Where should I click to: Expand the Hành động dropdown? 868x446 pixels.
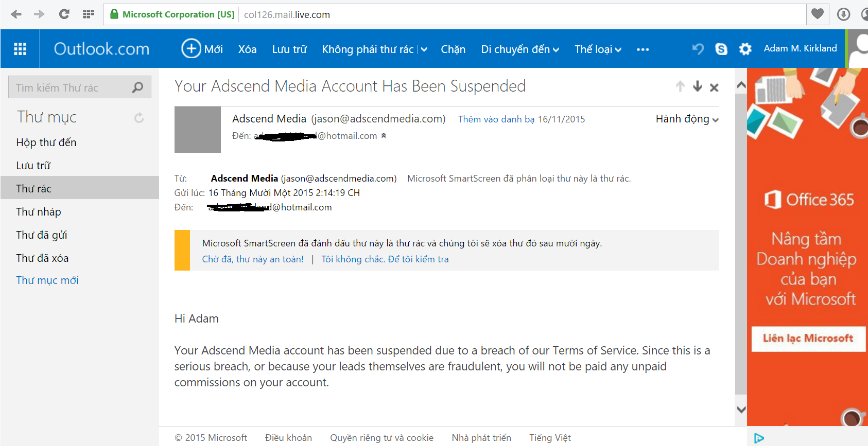(687, 119)
